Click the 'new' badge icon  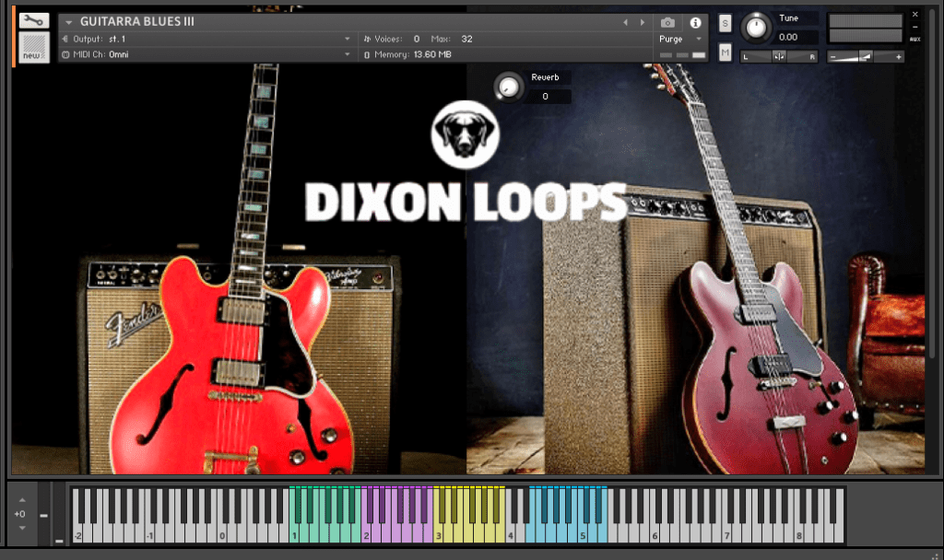click(x=34, y=49)
